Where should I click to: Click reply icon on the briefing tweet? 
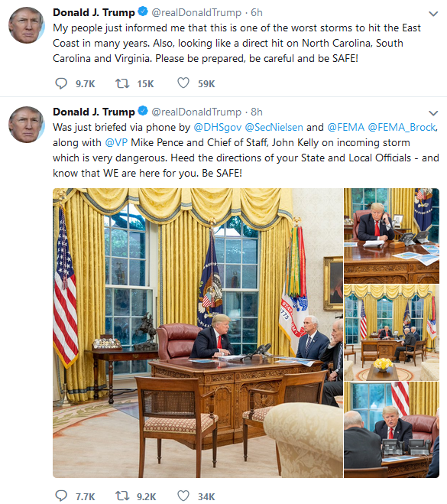[x=61, y=496]
